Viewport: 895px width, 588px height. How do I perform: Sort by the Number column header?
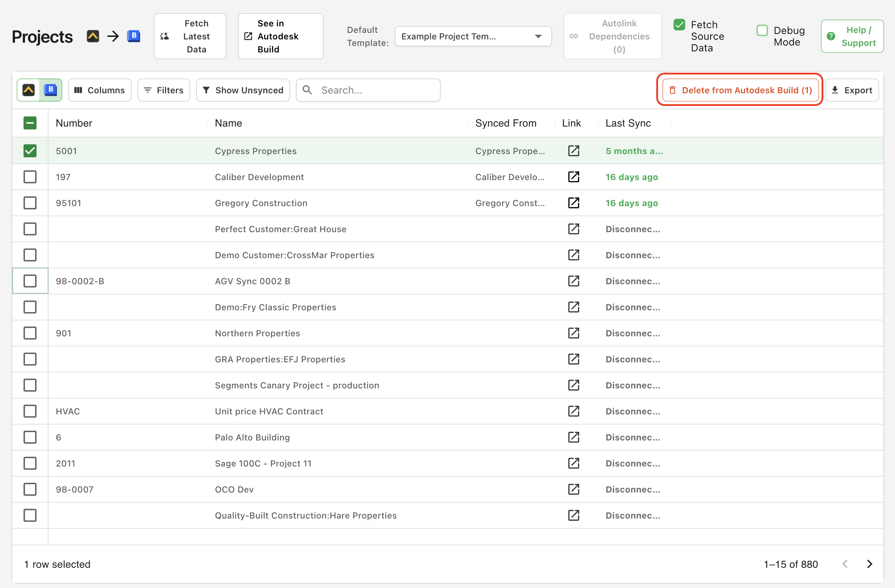(x=74, y=123)
